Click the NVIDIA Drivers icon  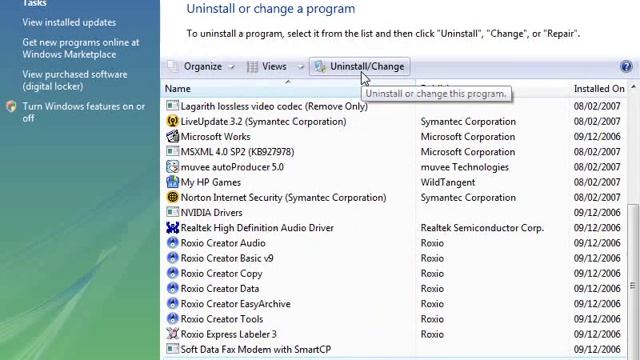(172, 212)
